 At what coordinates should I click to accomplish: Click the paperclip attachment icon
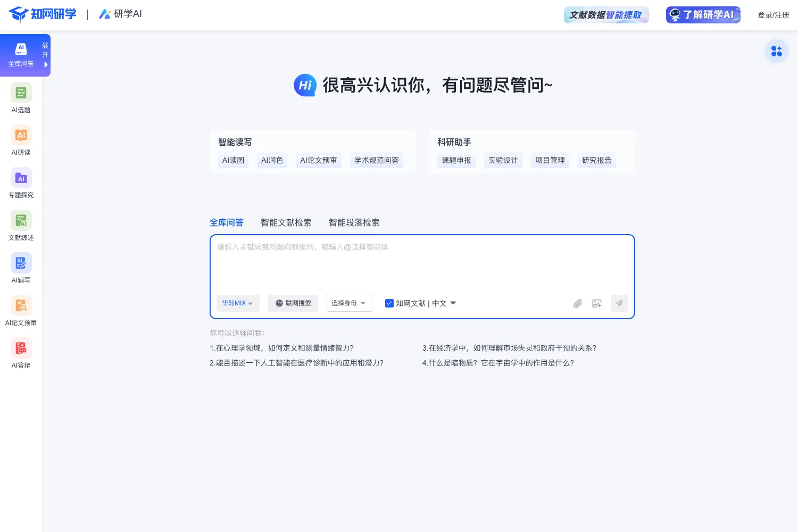pos(578,303)
